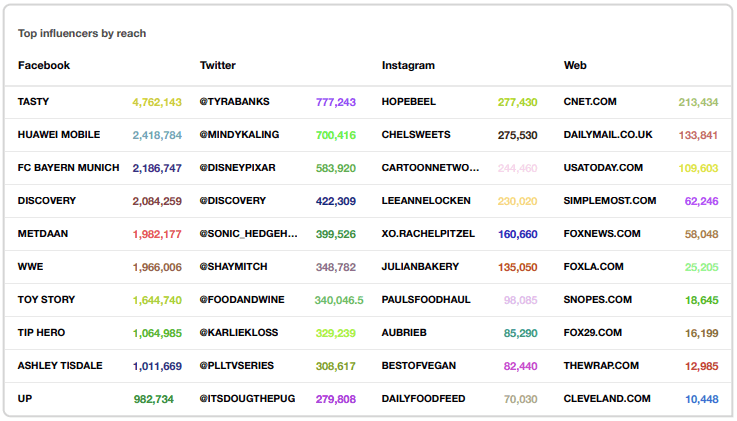
Task: Click SNOPES.COM web entry
Action: (598, 299)
